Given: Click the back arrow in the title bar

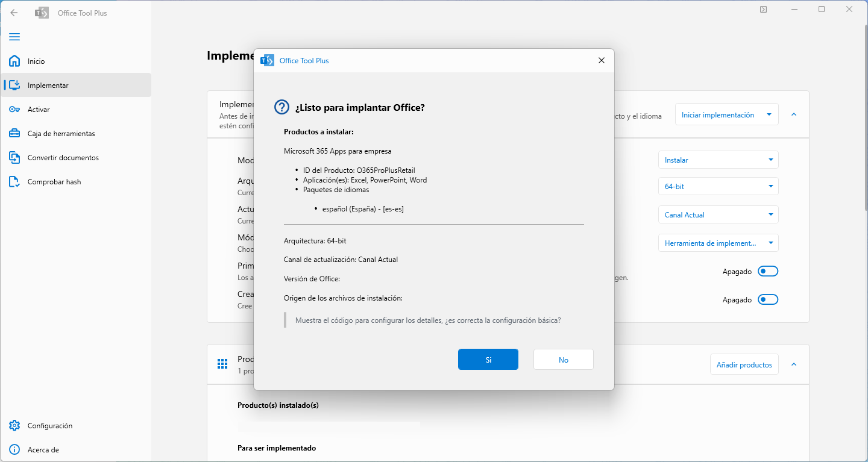Looking at the screenshot, I should pyautogui.click(x=14, y=13).
